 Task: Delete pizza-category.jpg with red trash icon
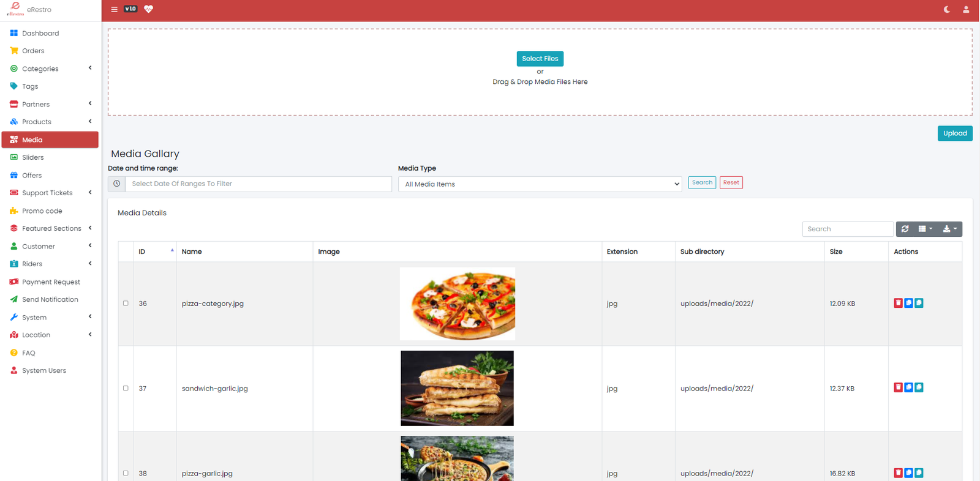898,303
